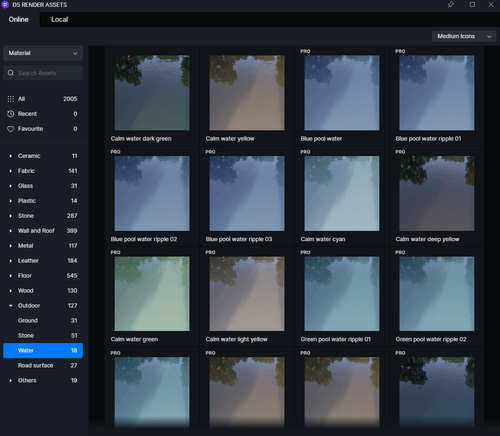Open Favourite heart icon
Screen dimensions: 500x436
(11, 129)
